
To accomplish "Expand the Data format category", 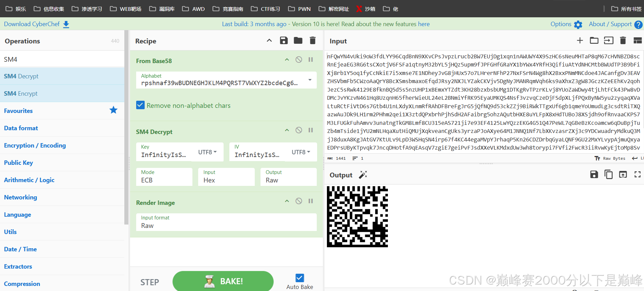I will pyautogui.click(x=62, y=128).
